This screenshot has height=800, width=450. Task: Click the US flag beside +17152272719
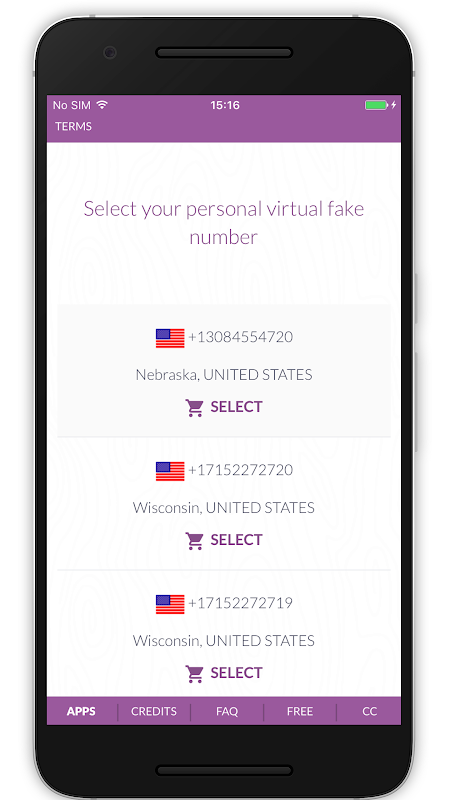pos(170,604)
